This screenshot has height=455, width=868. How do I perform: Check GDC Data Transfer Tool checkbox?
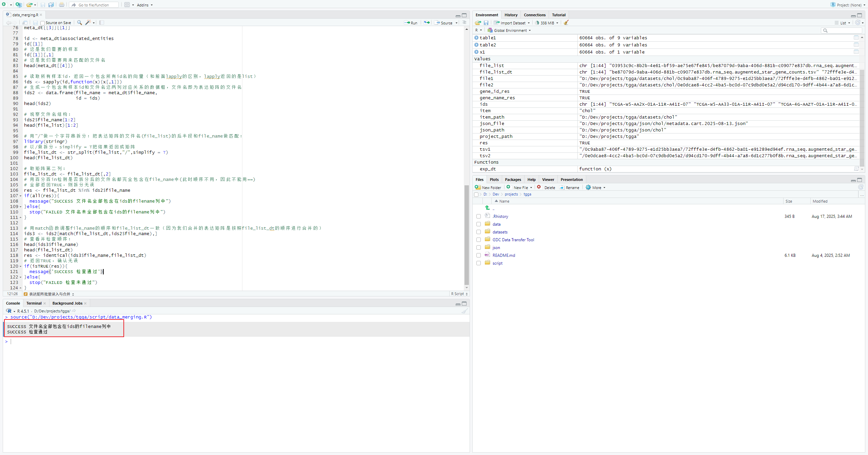pos(478,240)
